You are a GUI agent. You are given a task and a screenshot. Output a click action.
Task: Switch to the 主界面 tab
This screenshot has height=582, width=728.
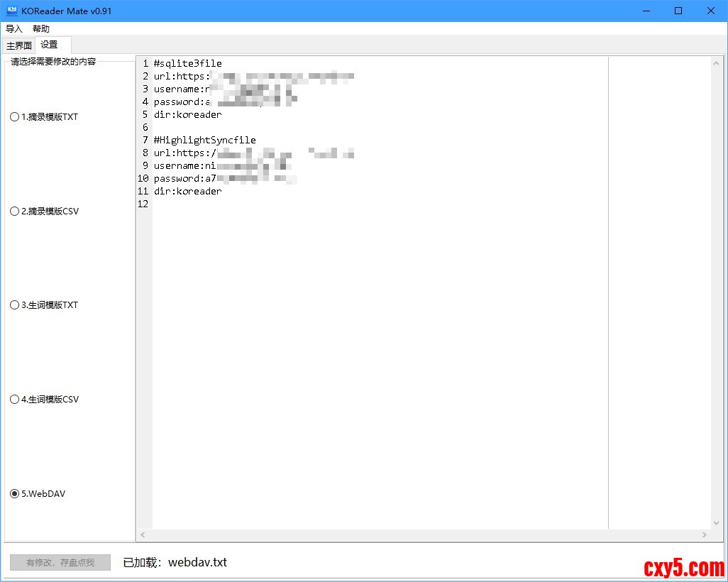pyautogui.click(x=19, y=45)
